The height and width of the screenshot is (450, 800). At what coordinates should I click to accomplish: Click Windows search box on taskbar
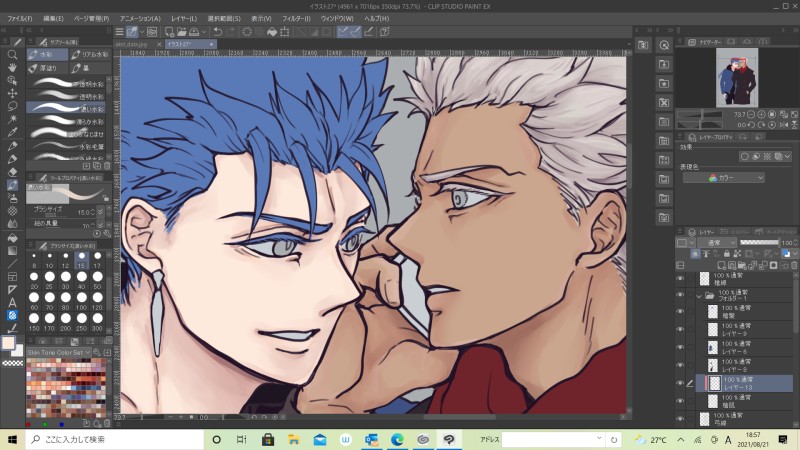(x=114, y=439)
